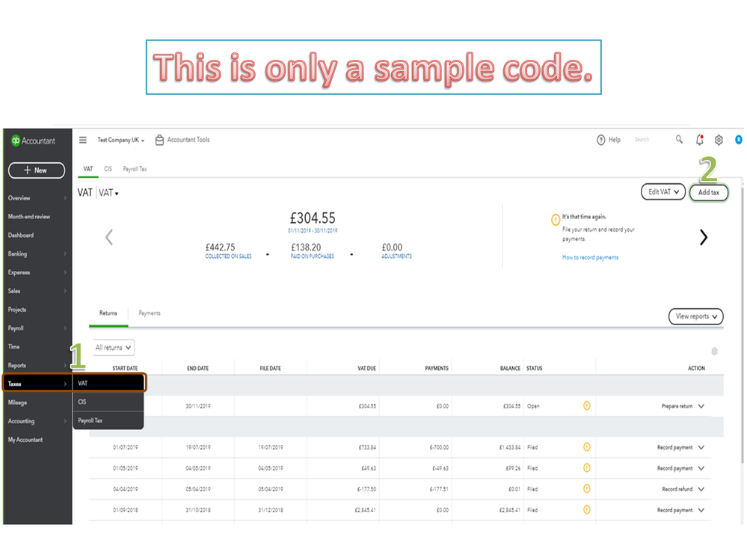Click the Paid on Purchases link
This screenshot has width=747, height=560.
313,256
